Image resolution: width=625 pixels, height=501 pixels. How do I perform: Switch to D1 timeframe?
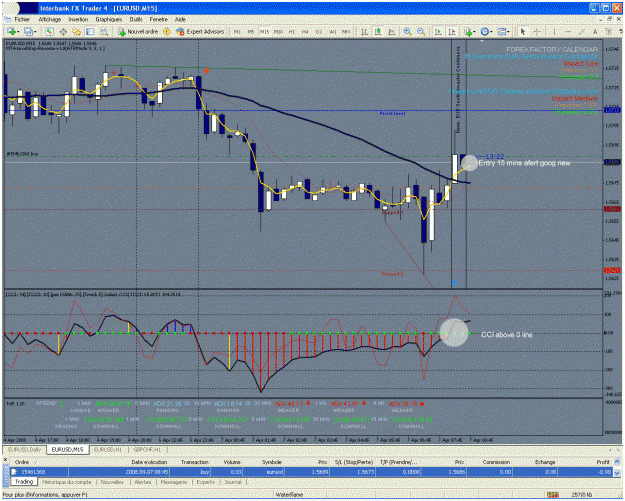(x=319, y=32)
